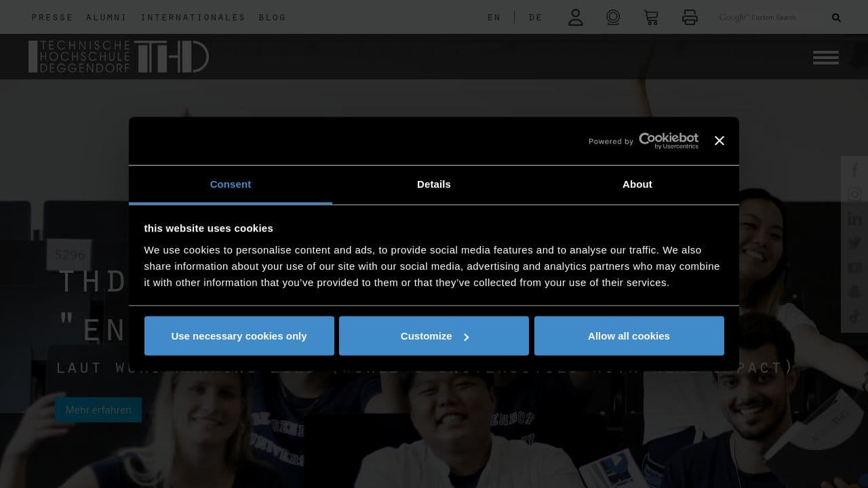Click Allow all cookies

(629, 335)
